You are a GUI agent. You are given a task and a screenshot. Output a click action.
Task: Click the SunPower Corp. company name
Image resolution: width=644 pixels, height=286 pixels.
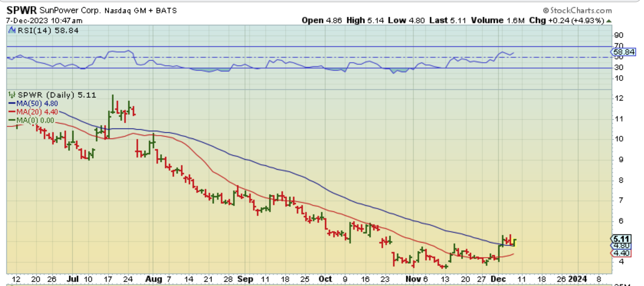tap(70, 10)
